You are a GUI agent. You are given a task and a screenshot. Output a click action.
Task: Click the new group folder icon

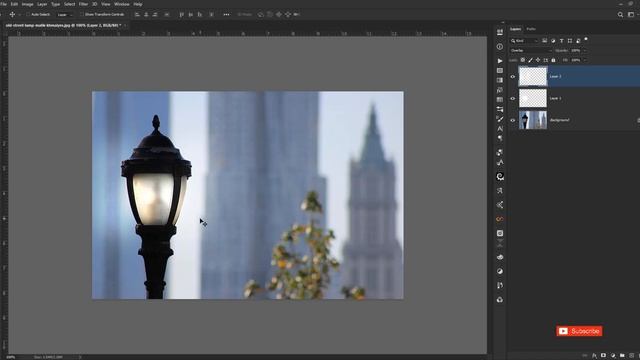pos(622,356)
